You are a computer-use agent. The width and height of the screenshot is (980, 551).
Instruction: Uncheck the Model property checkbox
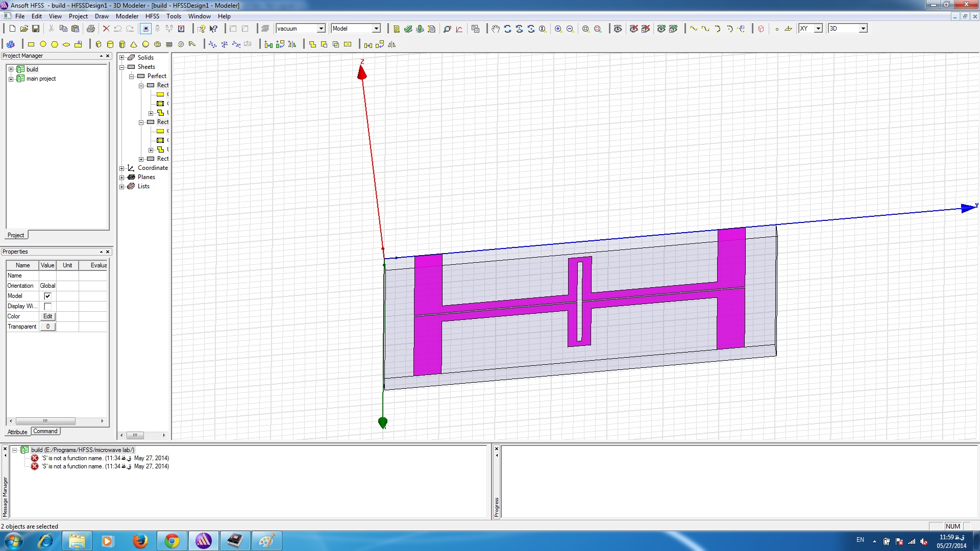pos(47,296)
